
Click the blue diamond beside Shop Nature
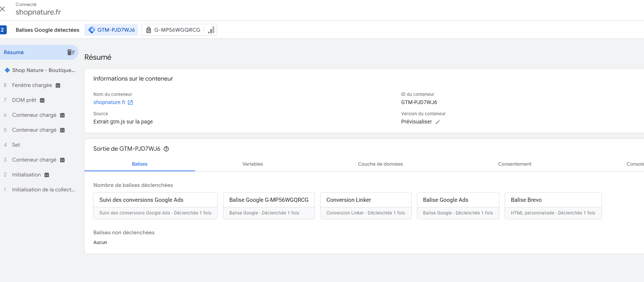[x=7, y=70]
